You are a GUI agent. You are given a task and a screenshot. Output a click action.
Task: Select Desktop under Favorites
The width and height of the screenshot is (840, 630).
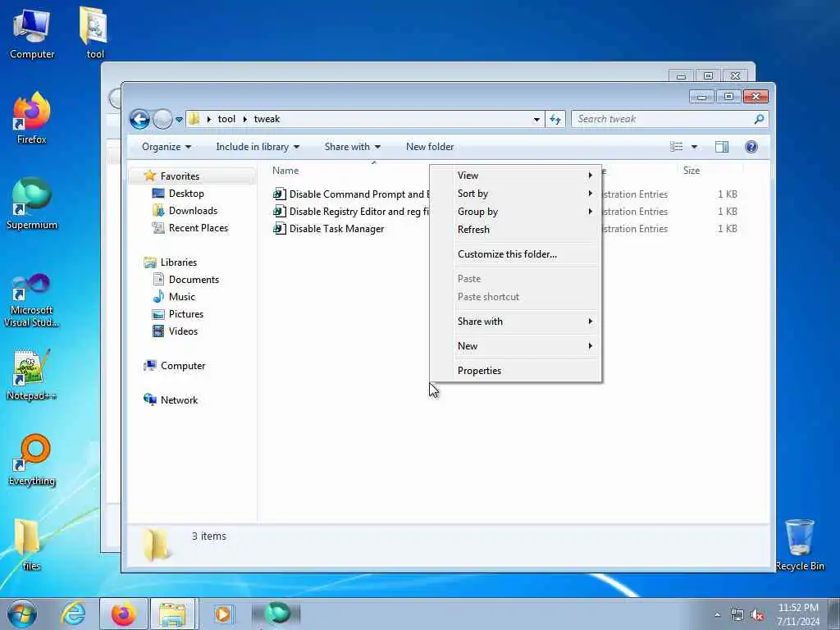(x=186, y=194)
